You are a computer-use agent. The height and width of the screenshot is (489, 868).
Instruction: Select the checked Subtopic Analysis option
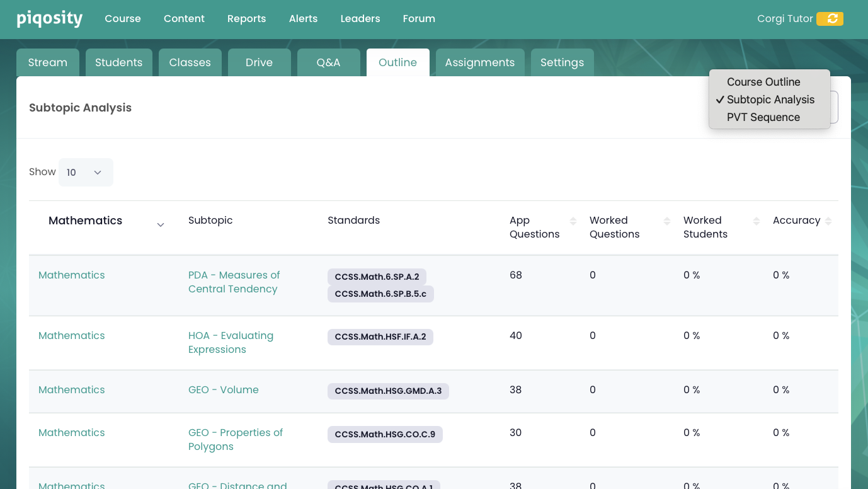click(x=770, y=100)
